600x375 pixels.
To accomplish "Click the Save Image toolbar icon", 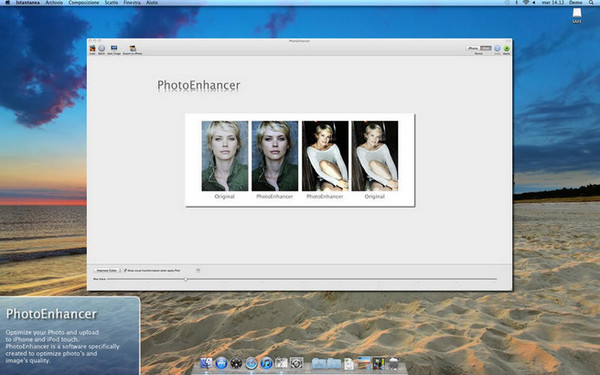I will pyautogui.click(x=114, y=48).
